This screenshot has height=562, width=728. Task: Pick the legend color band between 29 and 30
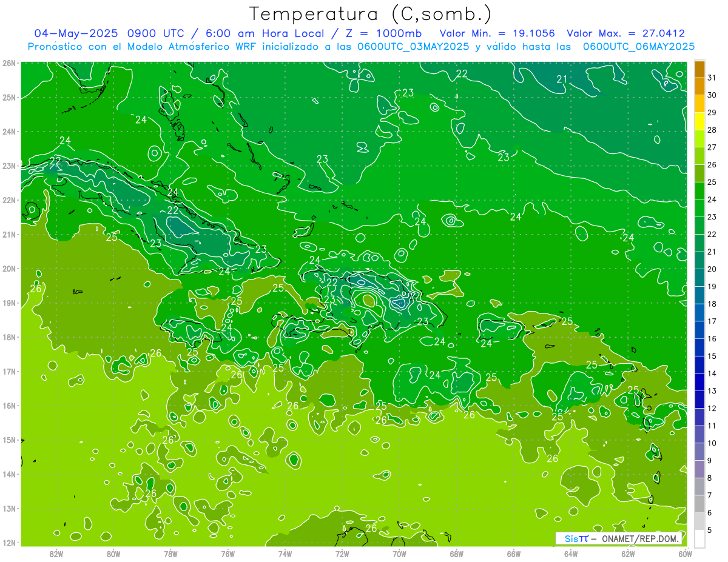tap(700, 104)
